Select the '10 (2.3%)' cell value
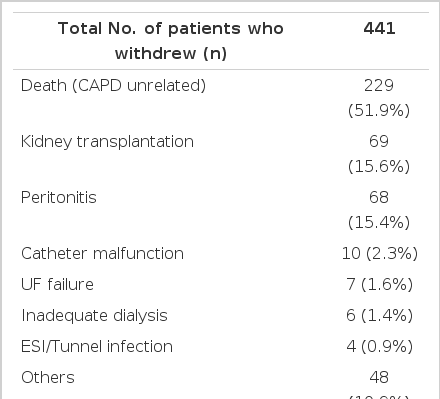 coord(380,254)
